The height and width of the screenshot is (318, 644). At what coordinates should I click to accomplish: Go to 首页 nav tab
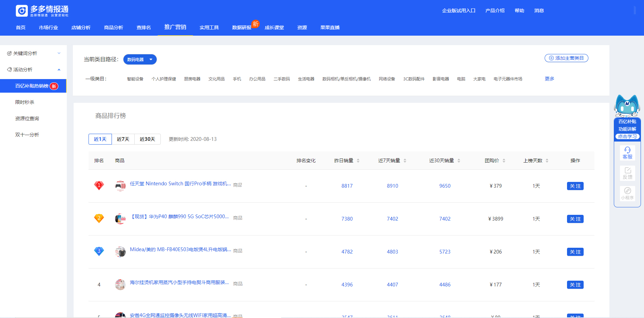[x=21, y=27]
